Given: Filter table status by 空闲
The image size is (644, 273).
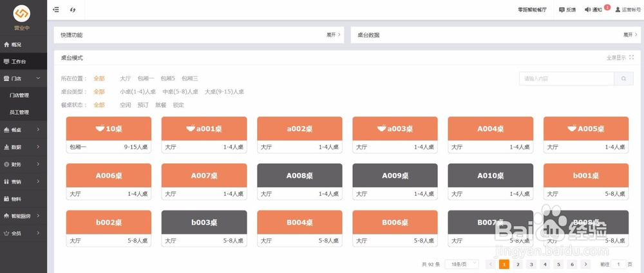Looking at the screenshot, I should point(125,105).
